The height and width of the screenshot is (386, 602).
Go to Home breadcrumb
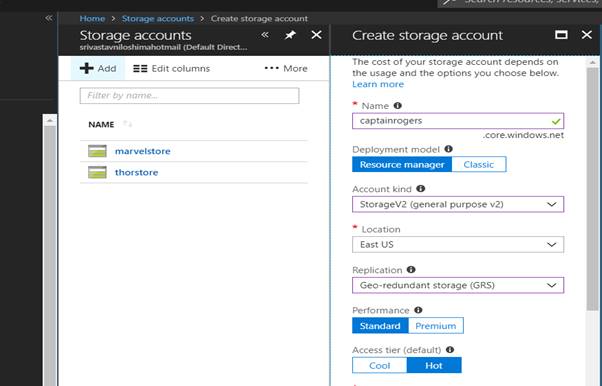pos(92,18)
